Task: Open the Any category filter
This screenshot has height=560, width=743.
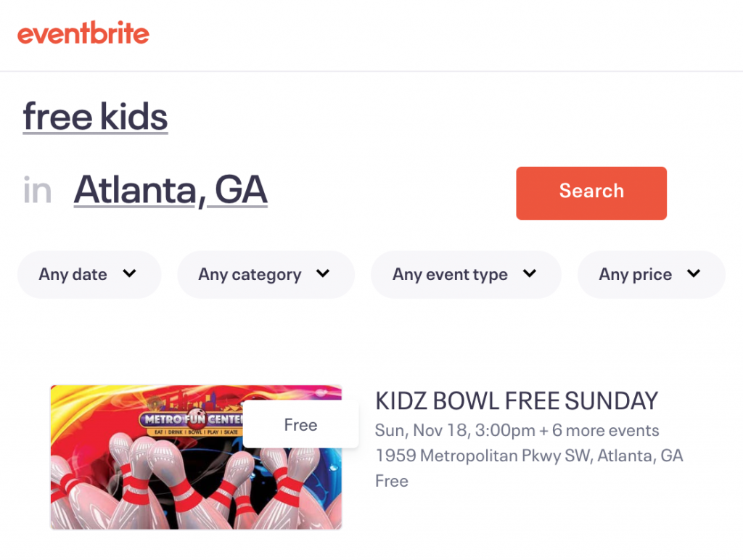Action: click(x=266, y=274)
